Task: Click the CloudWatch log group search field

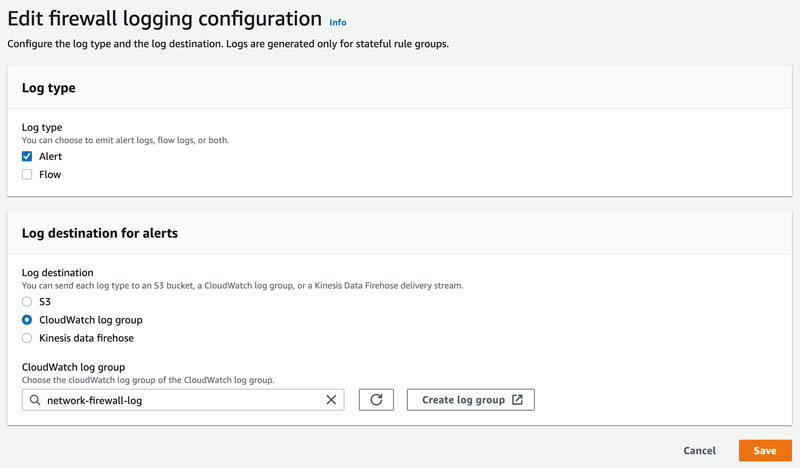Action: pos(183,400)
